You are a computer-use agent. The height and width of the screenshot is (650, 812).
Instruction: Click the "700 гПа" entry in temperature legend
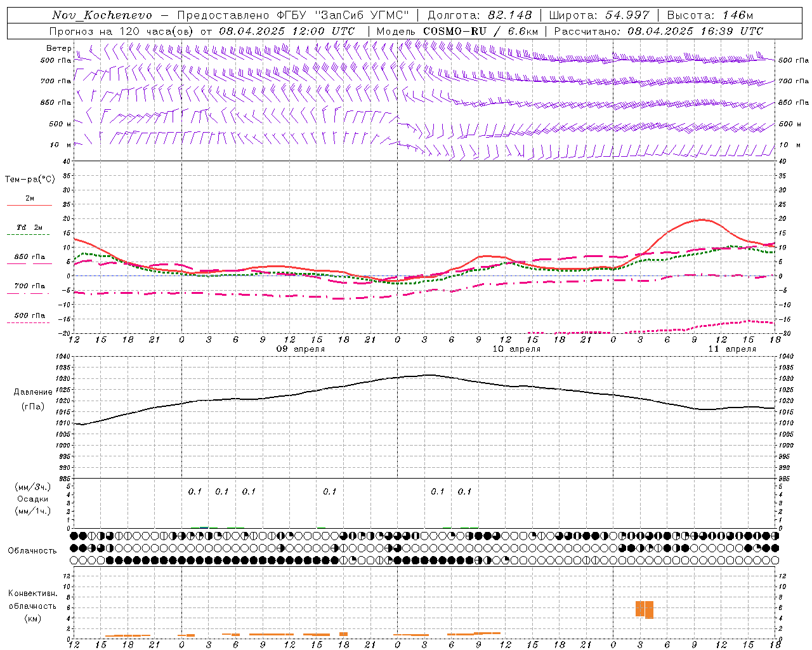[29, 286]
